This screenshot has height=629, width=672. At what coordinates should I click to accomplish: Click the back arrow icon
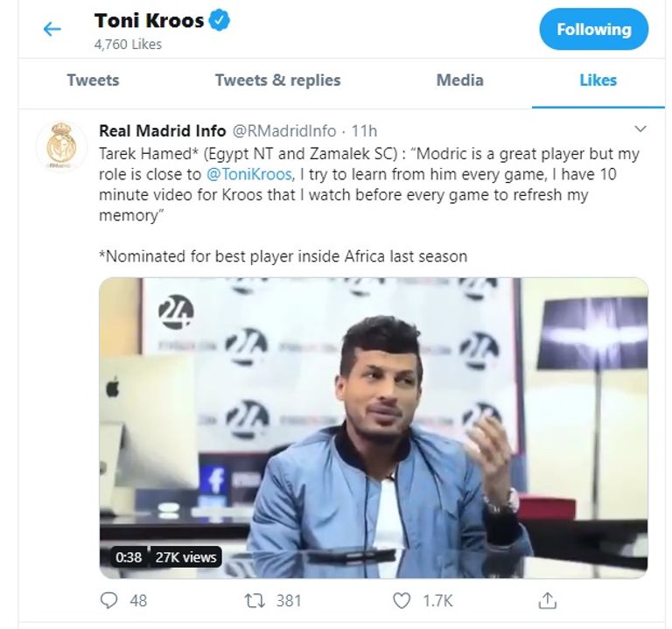[52, 29]
